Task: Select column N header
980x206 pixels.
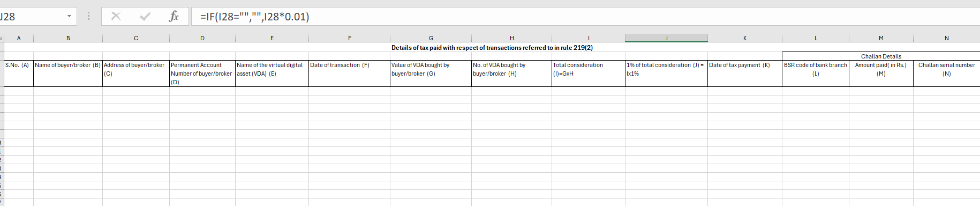Action: click(x=946, y=38)
